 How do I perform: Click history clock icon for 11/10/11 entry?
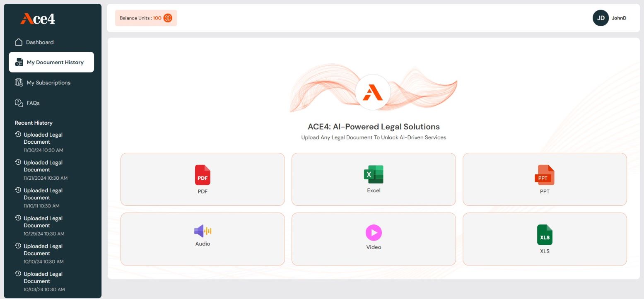pos(18,190)
